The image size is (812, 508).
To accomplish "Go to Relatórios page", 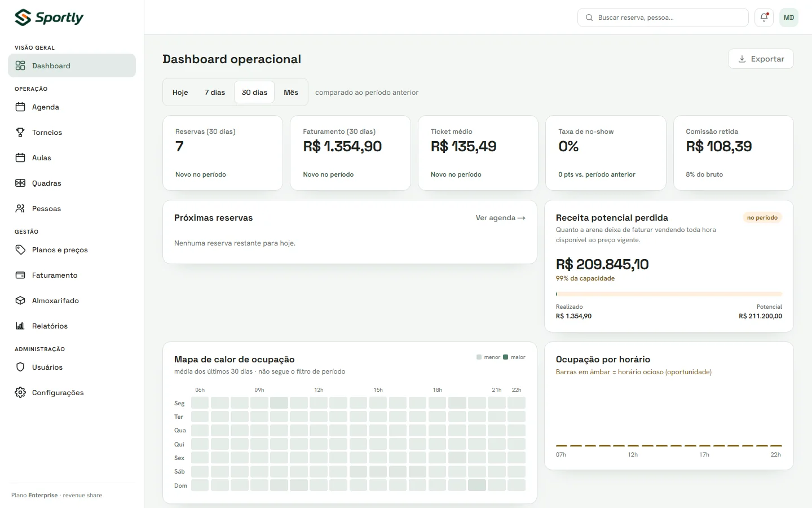I will 72,326.
